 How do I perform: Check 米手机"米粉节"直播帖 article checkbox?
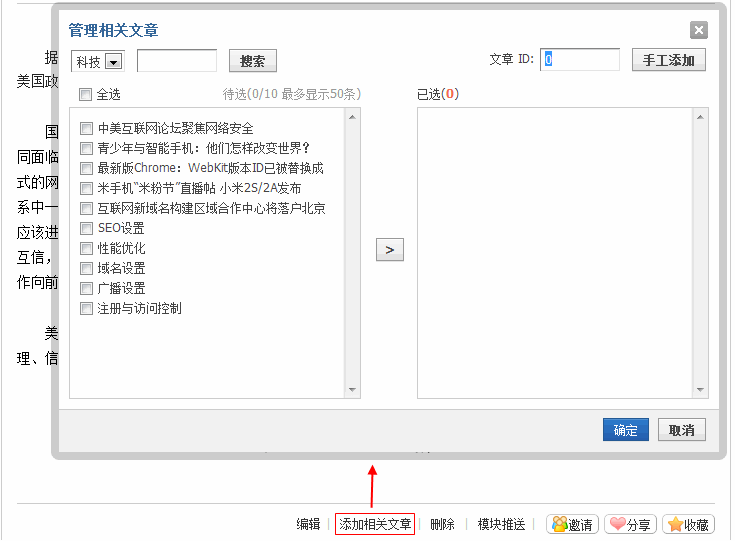(x=86, y=188)
